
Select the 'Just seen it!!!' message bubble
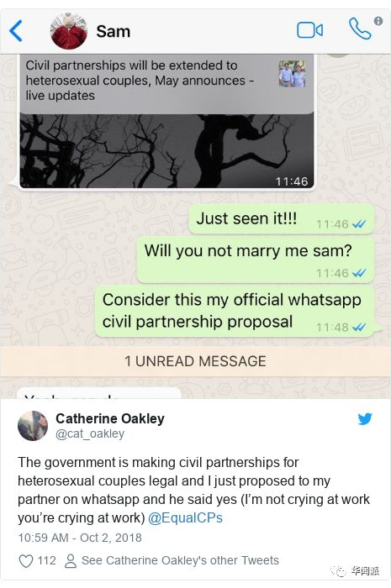[282, 219]
